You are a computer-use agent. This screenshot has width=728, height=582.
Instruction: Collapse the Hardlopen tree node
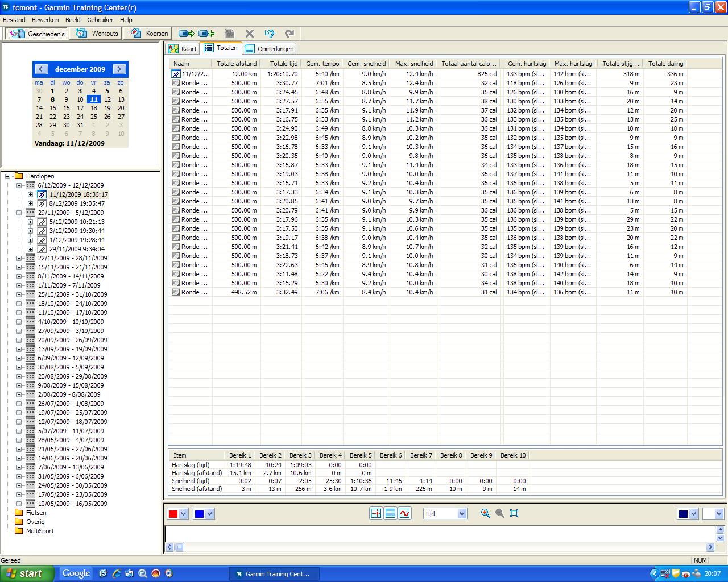(x=8, y=176)
